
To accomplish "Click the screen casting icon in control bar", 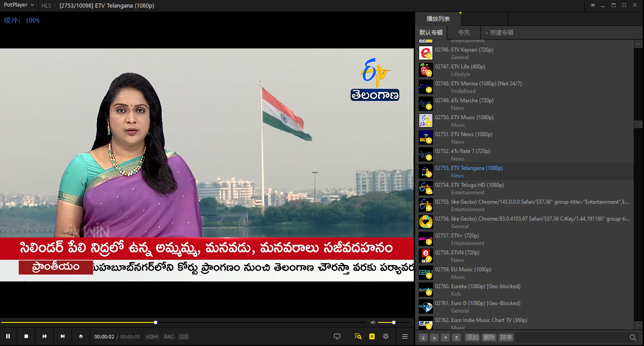I will 337,337.
